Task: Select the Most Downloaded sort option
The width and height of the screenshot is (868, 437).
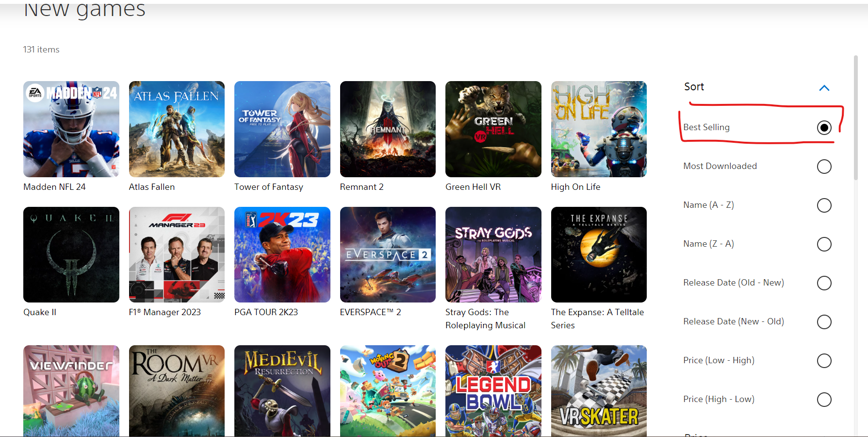Action: point(824,167)
